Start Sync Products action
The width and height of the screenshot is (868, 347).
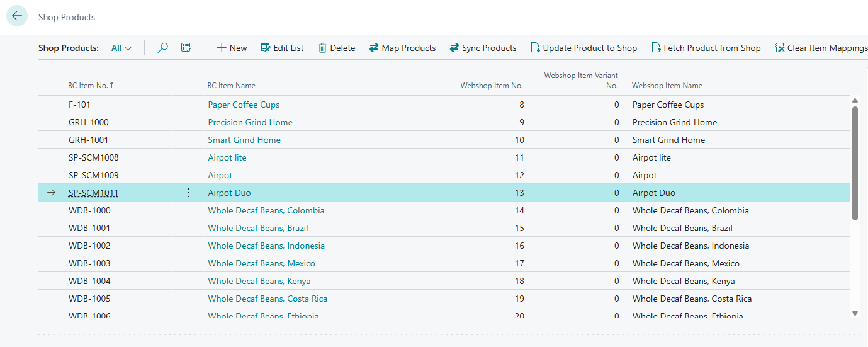click(483, 48)
